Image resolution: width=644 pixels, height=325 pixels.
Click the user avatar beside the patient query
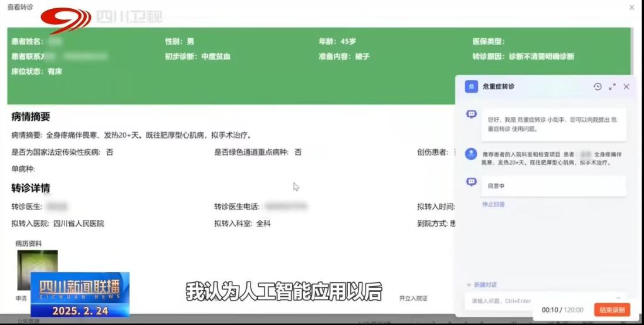click(x=471, y=154)
